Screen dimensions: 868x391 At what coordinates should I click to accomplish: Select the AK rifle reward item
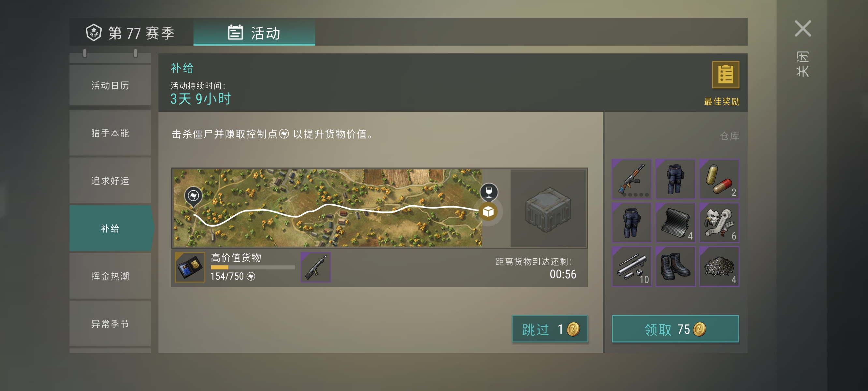coord(631,179)
